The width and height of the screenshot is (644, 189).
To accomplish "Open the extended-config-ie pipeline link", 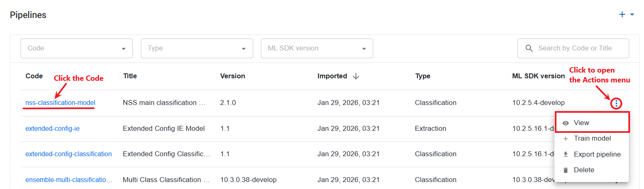I will [x=53, y=128].
